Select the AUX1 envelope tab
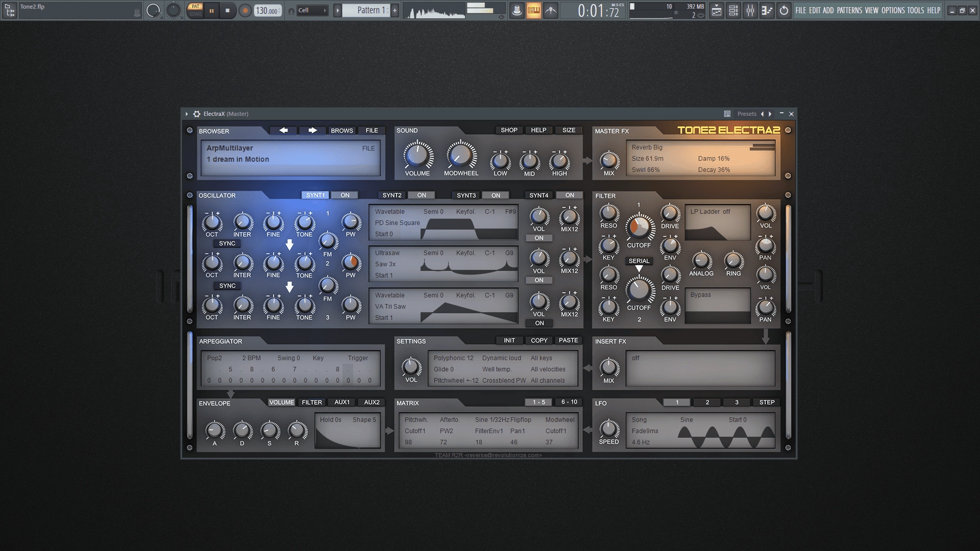980x551 pixels. (342, 403)
